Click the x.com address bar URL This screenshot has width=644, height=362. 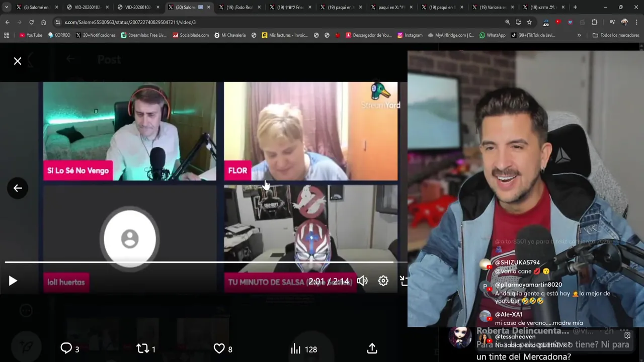[x=130, y=22]
